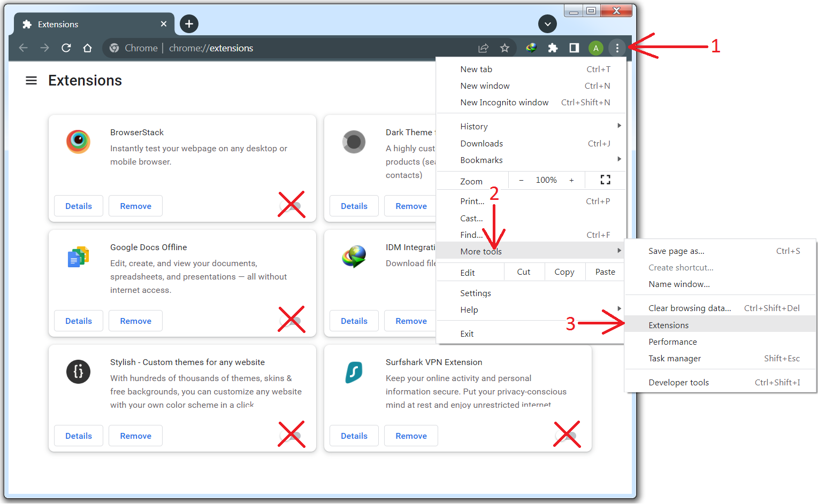This screenshot has height=504, width=818.
Task: Open the tab search chevron
Action: (547, 24)
